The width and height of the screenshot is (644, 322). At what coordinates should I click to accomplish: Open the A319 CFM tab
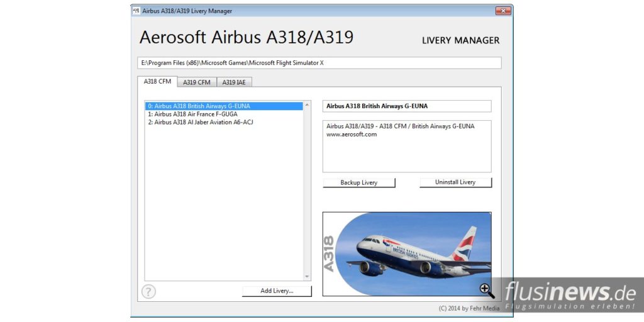pos(197,82)
